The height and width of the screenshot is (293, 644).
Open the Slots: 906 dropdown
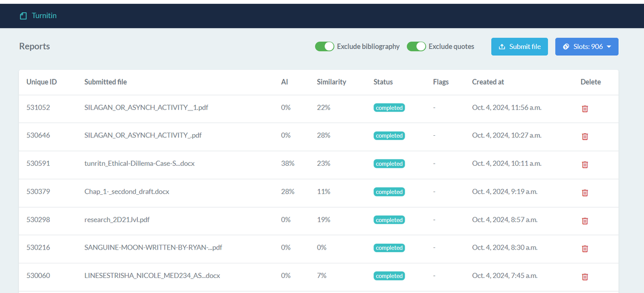click(587, 47)
